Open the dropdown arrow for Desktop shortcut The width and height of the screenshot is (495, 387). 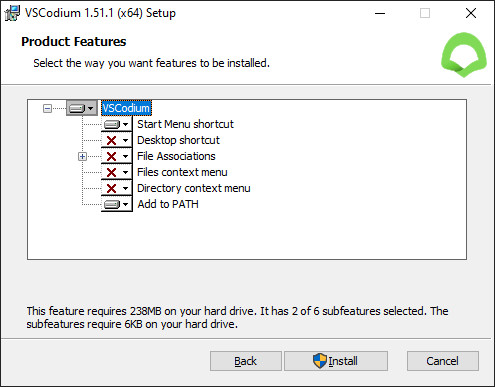(125, 140)
